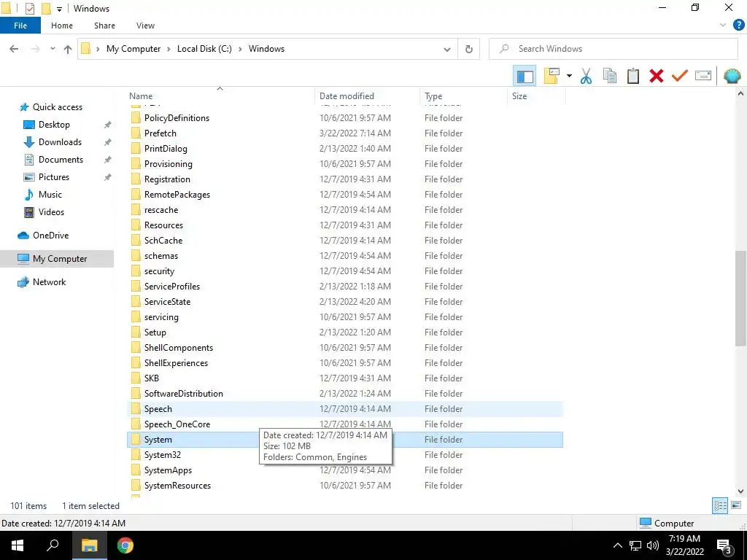Open Folder Options from the toolbar icon
Screen dimensions: 747x560
click(x=551, y=76)
